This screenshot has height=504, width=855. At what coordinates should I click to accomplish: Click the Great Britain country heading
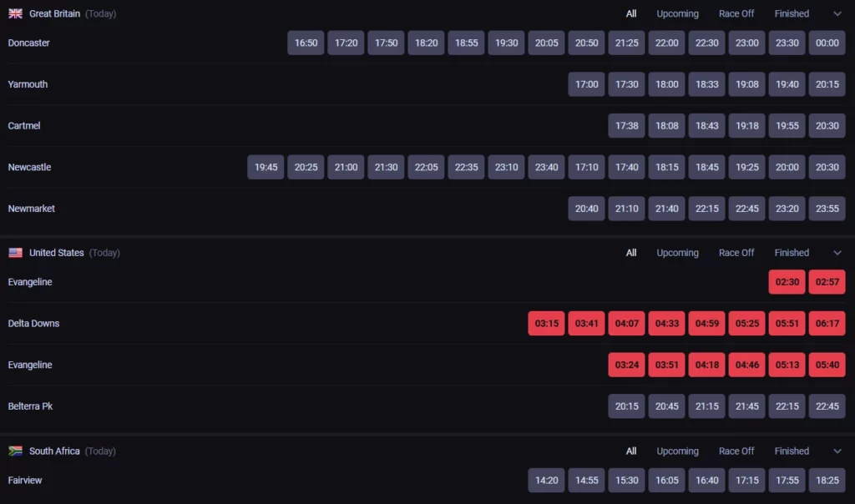coord(54,13)
